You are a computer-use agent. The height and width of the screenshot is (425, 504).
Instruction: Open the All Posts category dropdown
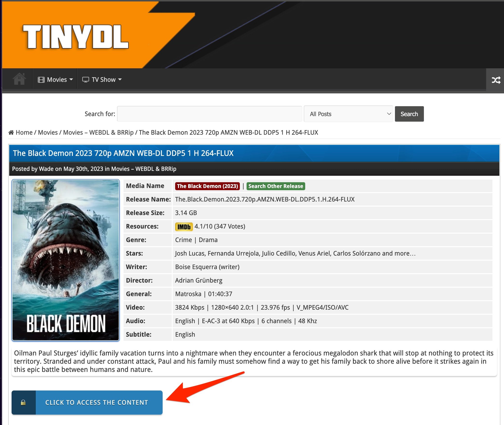click(348, 114)
